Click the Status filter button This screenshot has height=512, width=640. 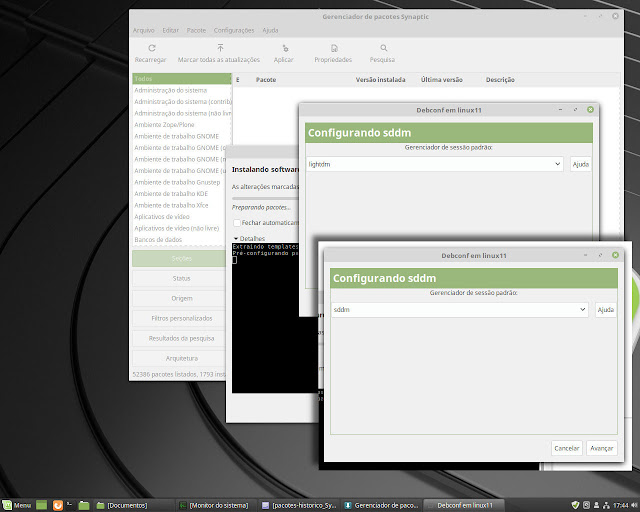(x=179, y=278)
